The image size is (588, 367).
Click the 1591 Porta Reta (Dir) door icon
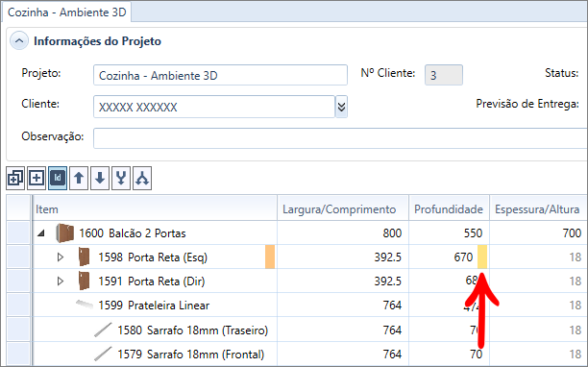pyautogui.click(x=84, y=281)
